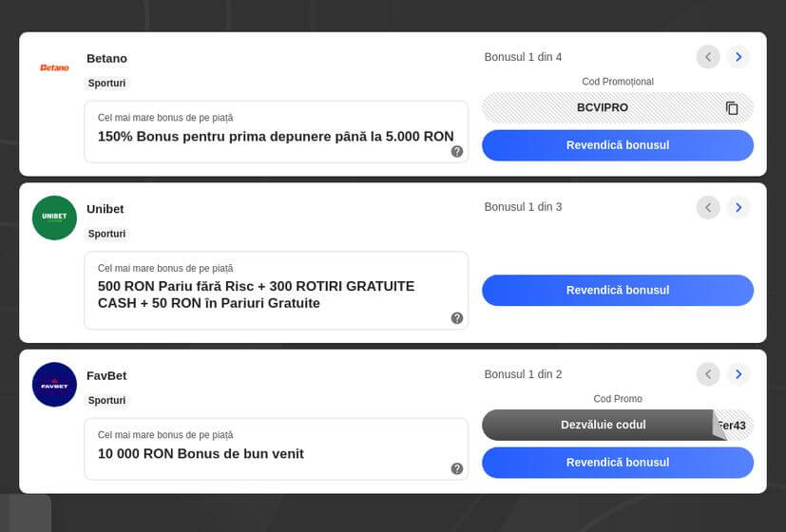The height and width of the screenshot is (532, 786).
Task: Click the Betano logo
Action: pos(54,67)
